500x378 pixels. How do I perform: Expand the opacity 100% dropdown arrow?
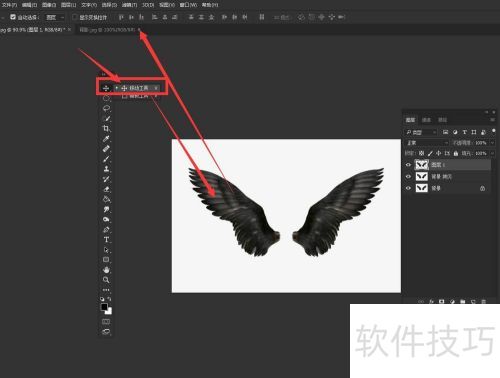pos(492,143)
